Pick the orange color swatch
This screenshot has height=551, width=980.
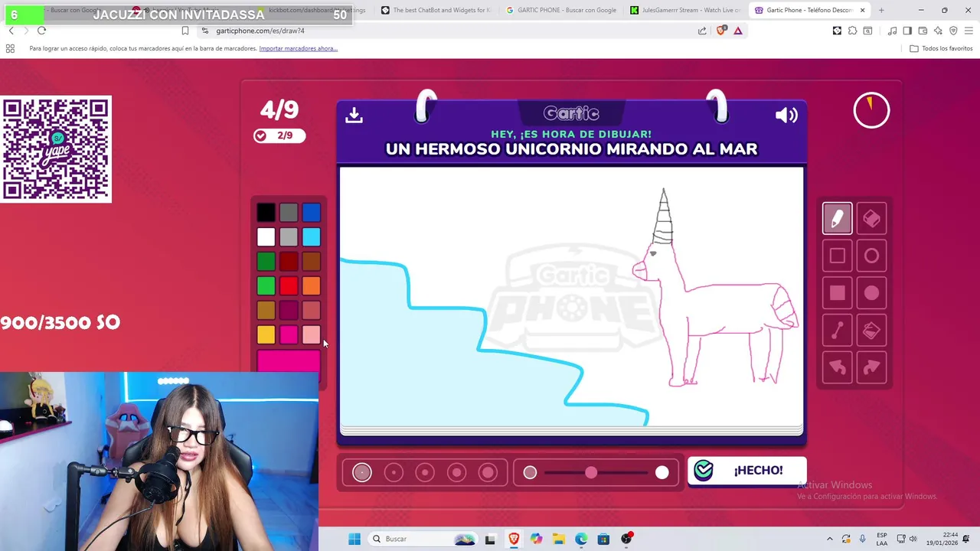311,286
